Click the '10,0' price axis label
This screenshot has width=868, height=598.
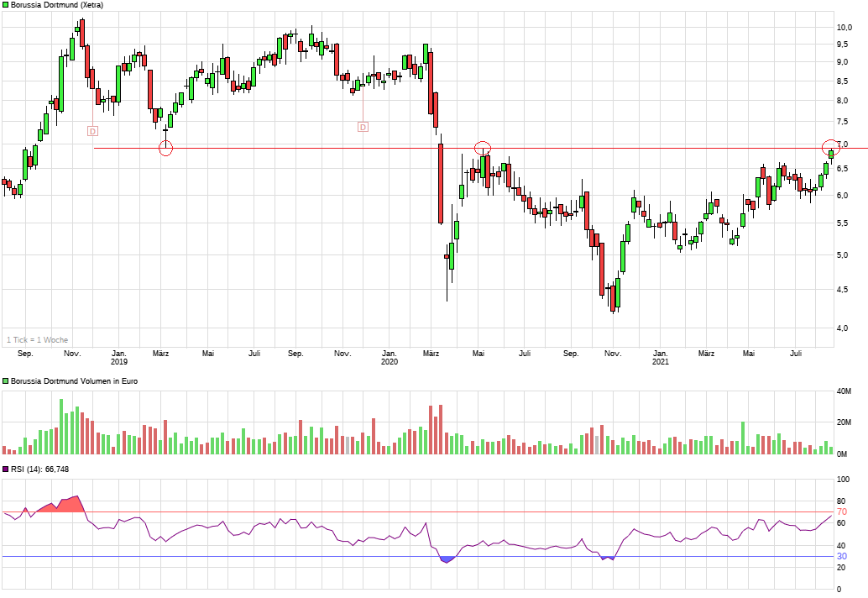coord(844,28)
